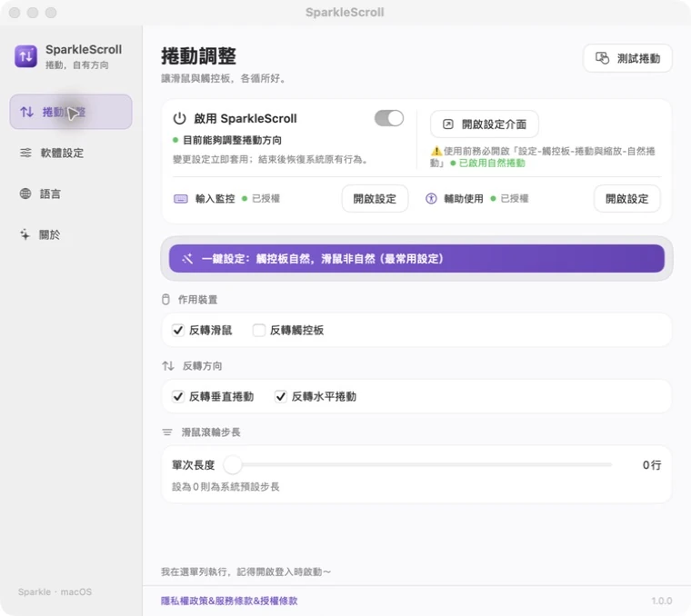Click the warning triangle icon
691x616 pixels.
click(x=436, y=151)
